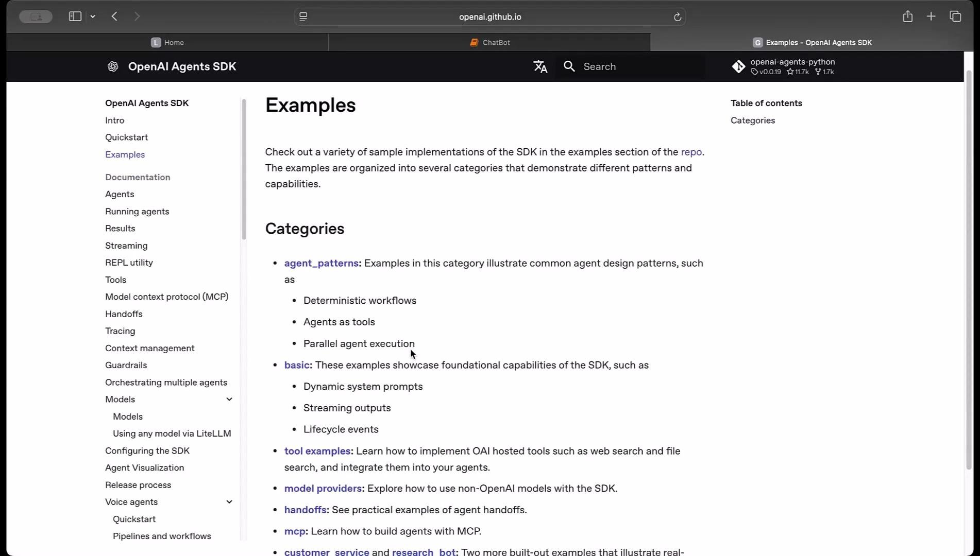This screenshot has height=556, width=980.
Task: Open the basic examples link
Action: pos(297,365)
